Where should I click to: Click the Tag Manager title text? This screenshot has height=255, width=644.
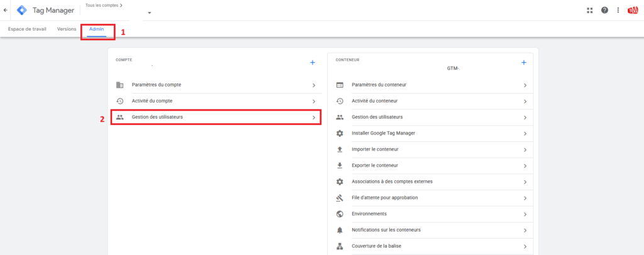(x=54, y=10)
